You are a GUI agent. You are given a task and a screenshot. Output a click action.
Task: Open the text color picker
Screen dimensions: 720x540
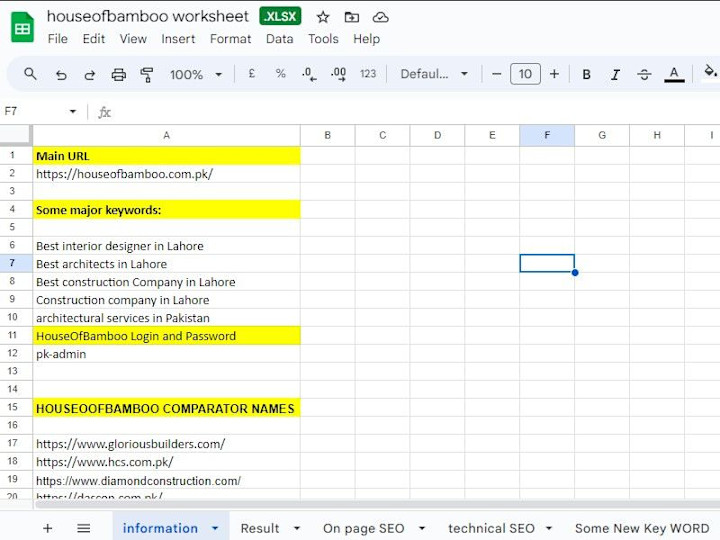pyautogui.click(x=674, y=74)
